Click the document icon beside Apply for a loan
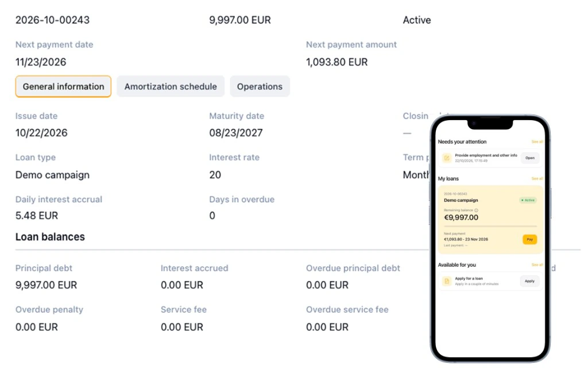Viewport: 588px width, 368px height. click(447, 281)
